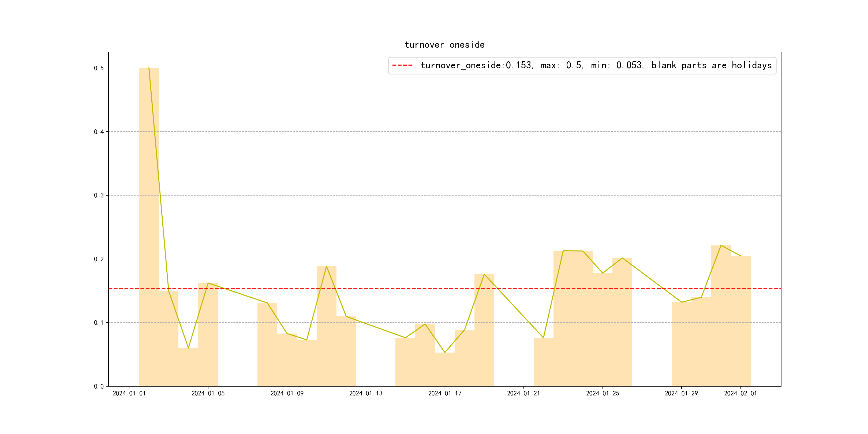Click the red dashed legend line sample
868x434 pixels.
402,65
